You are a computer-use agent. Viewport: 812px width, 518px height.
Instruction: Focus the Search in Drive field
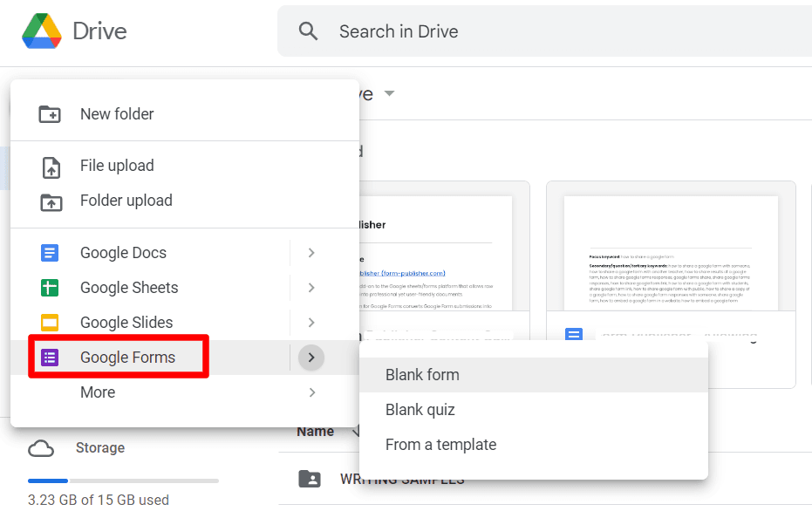coord(545,31)
